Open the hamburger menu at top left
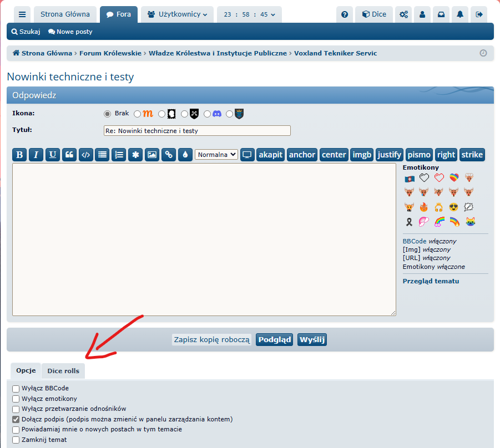The width and height of the screenshot is (500, 448). click(22, 14)
